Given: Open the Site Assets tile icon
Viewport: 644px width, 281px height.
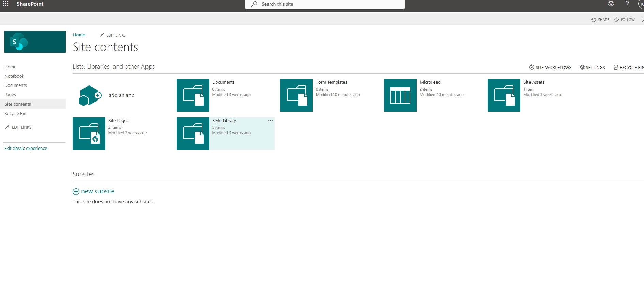Looking at the screenshot, I should tap(504, 95).
